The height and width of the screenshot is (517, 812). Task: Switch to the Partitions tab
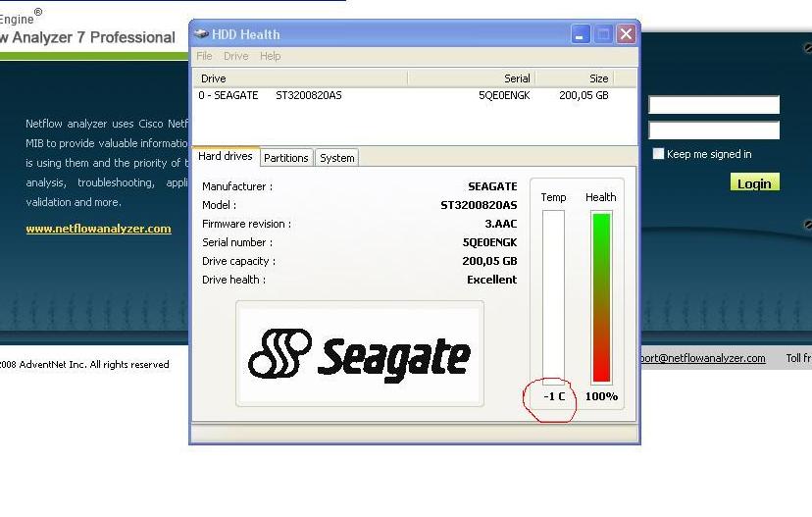pyautogui.click(x=285, y=158)
